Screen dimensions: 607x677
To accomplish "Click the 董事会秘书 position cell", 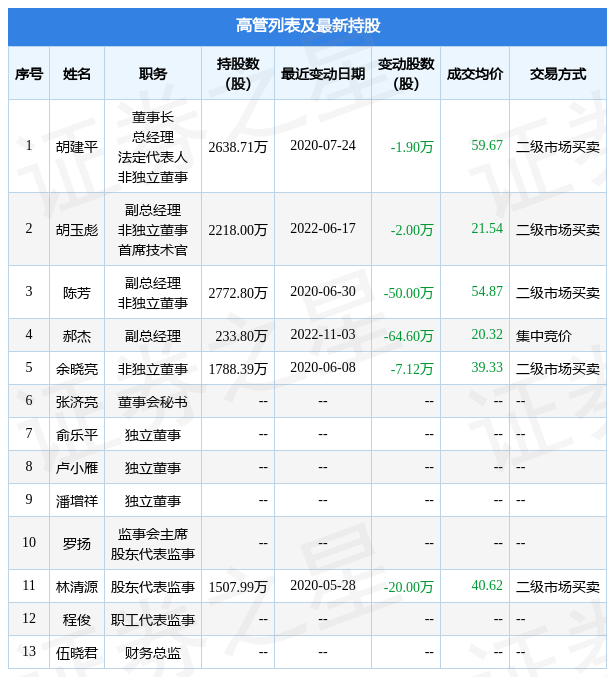I will coord(153,402).
